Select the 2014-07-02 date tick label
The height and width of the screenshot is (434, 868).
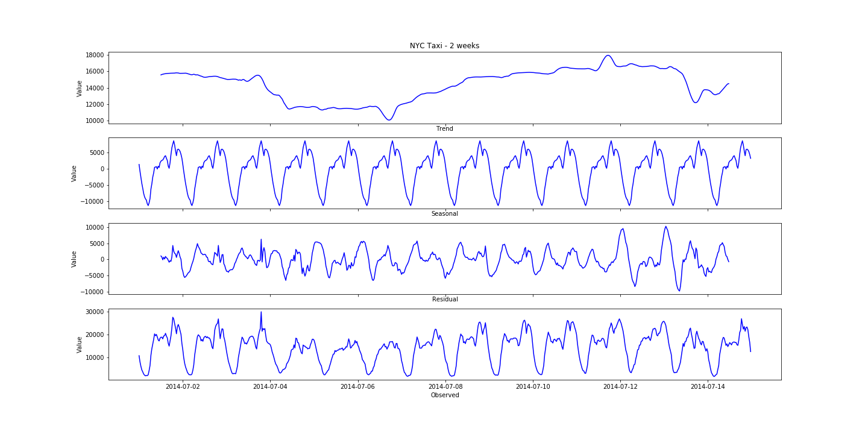click(183, 387)
